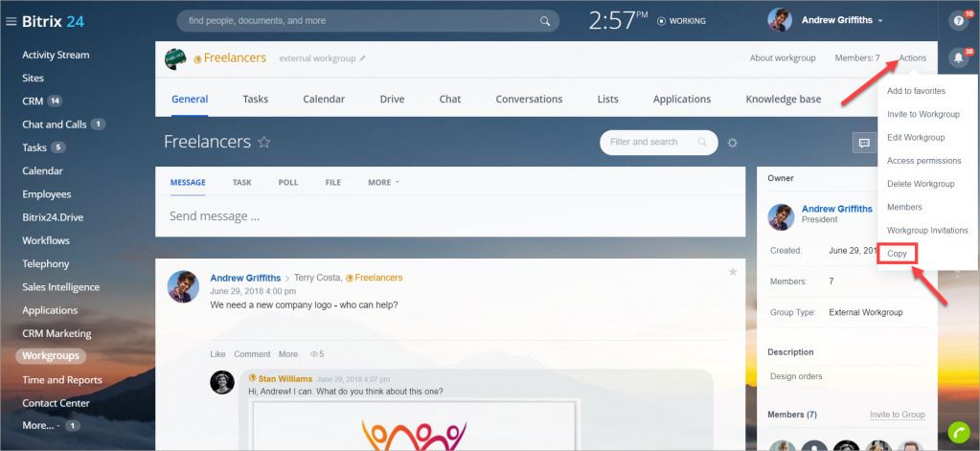
Task: Click the user avatar in the top bar
Action: [x=780, y=20]
